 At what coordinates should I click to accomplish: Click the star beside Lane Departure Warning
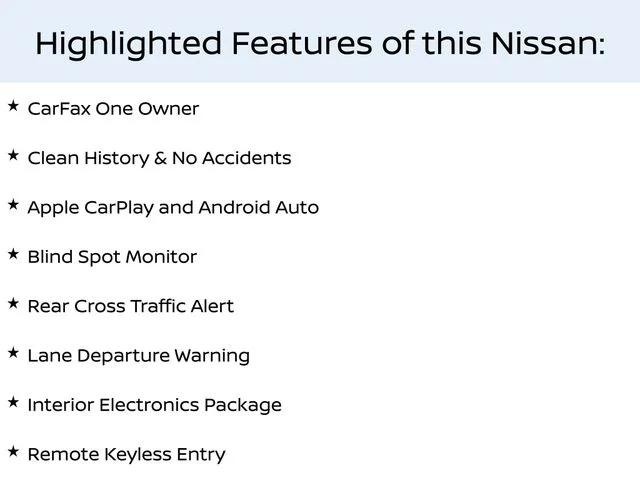click(13, 353)
